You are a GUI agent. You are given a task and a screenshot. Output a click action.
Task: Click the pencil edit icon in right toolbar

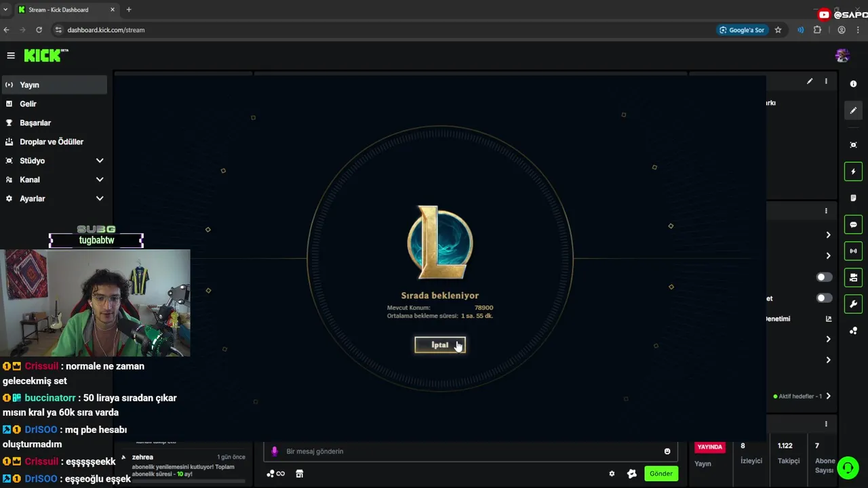(x=853, y=110)
